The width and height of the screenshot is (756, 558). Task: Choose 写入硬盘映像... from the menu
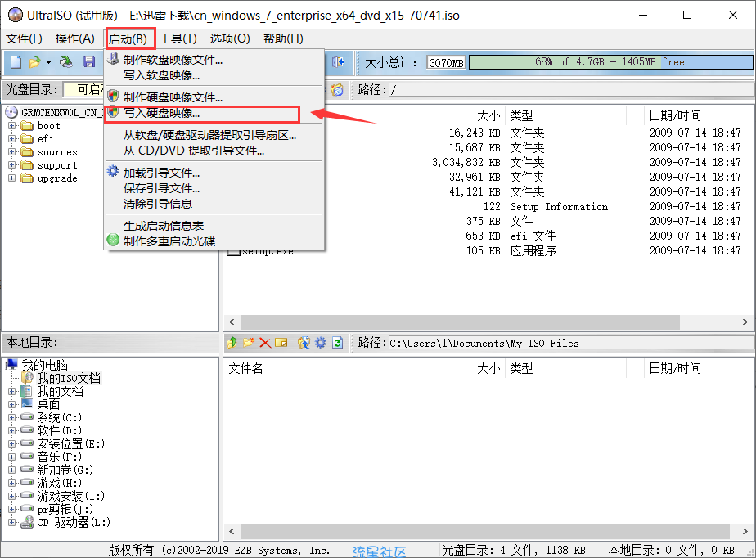click(x=214, y=114)
